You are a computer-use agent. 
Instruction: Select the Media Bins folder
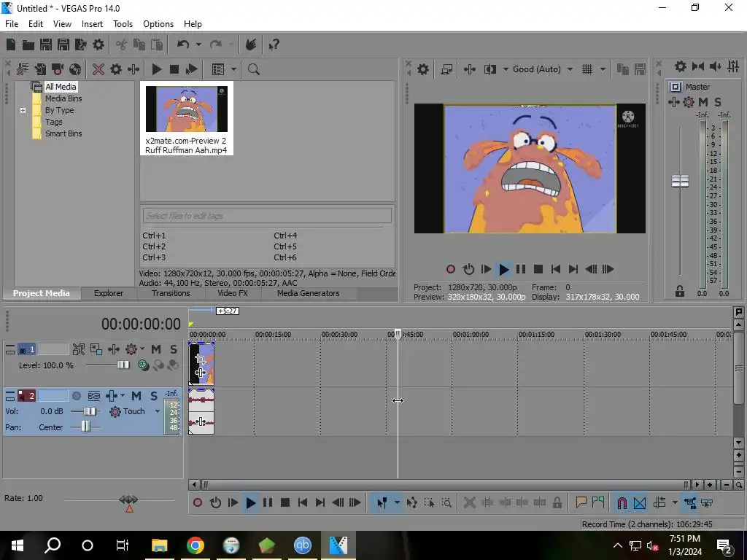(63, 98)
